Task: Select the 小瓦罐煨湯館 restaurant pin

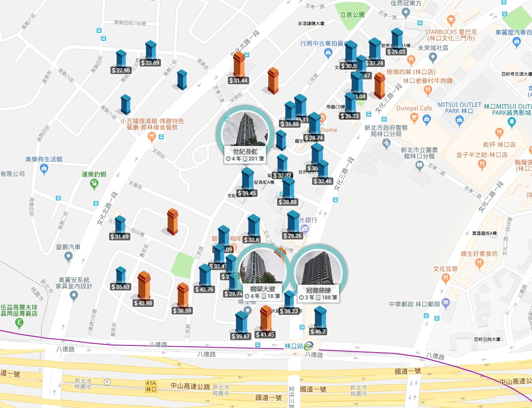Action: coord(152,137)
